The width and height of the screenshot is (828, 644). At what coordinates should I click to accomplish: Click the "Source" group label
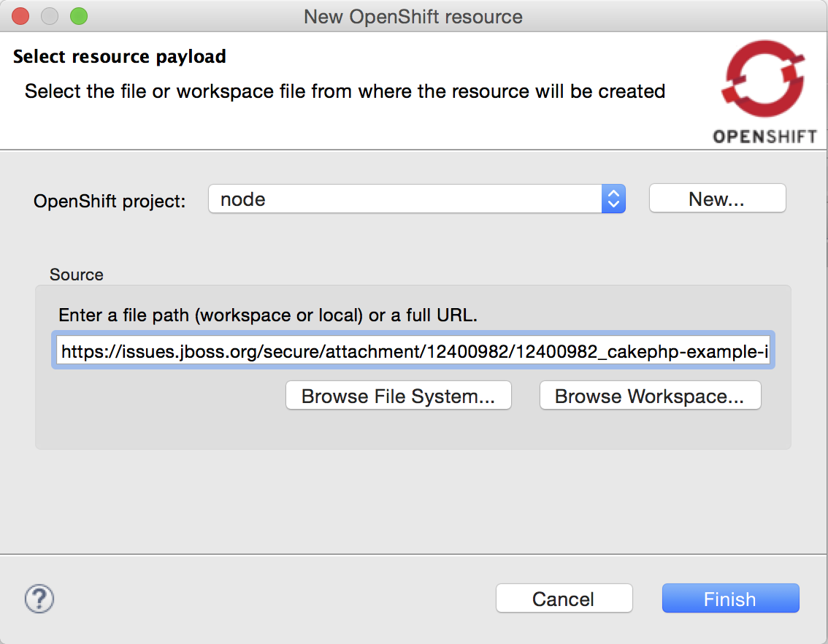[x=77, y=275]
